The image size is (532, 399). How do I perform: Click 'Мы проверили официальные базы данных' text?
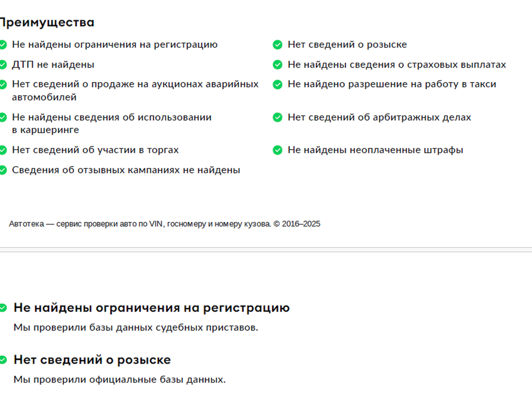pyautogui.click(x=120, y=379)
